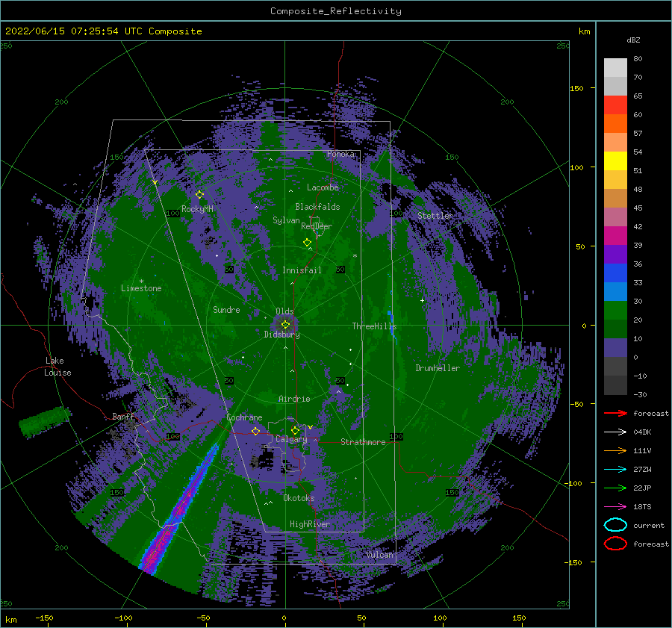Click the yellow marker below Cochrane
This screenshot has width=672, height=628.
[x=255, y=431]
